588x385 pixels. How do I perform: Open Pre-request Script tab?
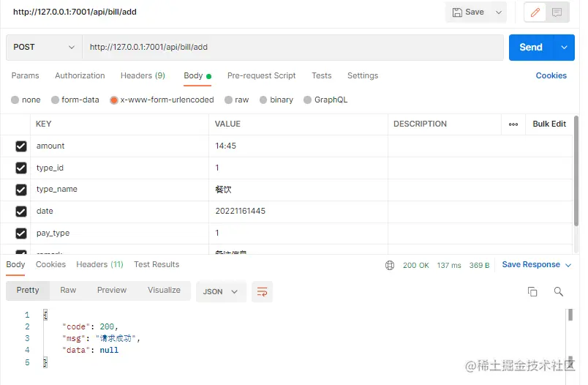[261, 75]
